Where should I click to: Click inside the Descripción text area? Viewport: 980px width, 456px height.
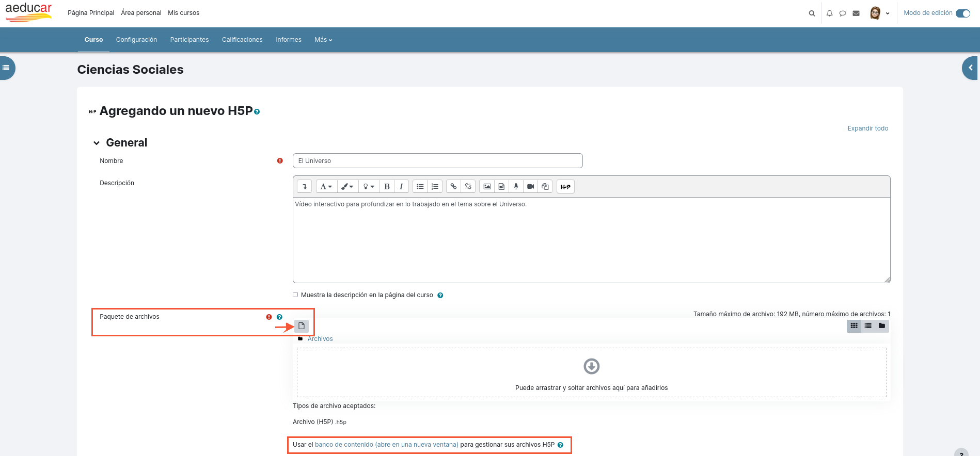(x=592, y=240)
